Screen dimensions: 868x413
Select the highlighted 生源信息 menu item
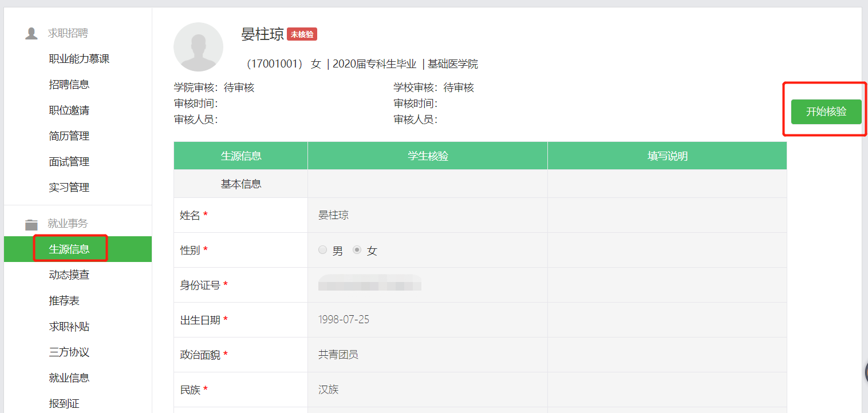pos(69,249)
